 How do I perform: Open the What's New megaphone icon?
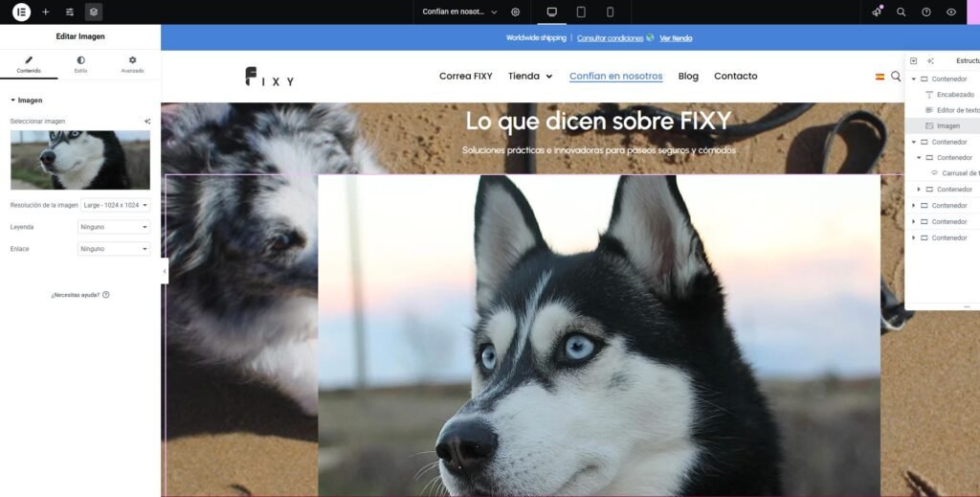coord(877,12)
